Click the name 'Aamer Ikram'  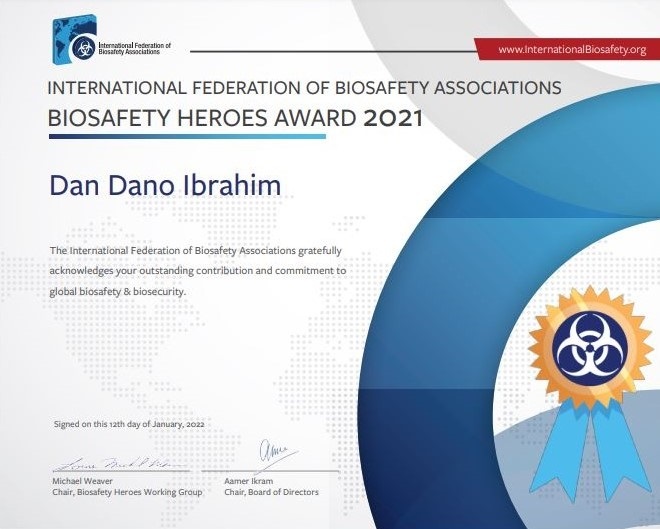(249, 481)
